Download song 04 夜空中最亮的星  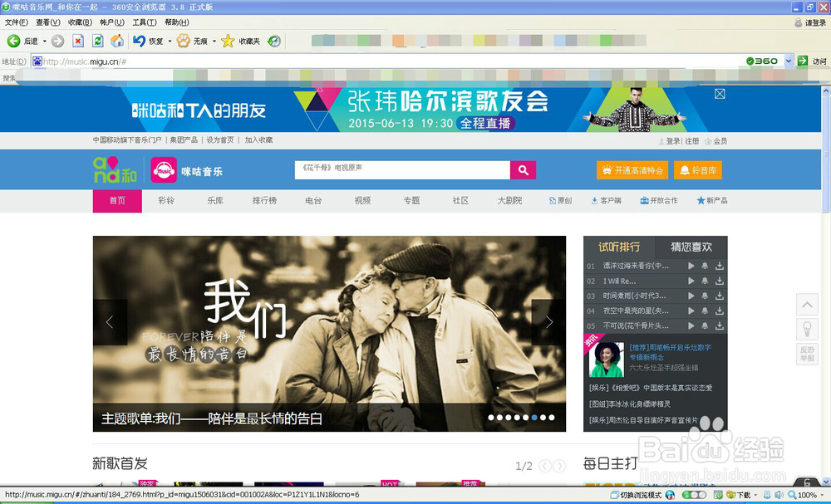[x=719, y=311]
